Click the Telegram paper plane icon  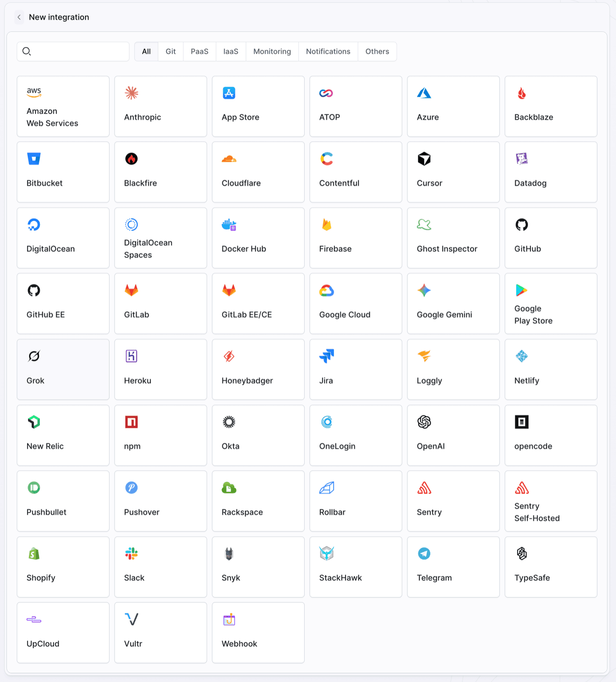(x=424, y=554)
